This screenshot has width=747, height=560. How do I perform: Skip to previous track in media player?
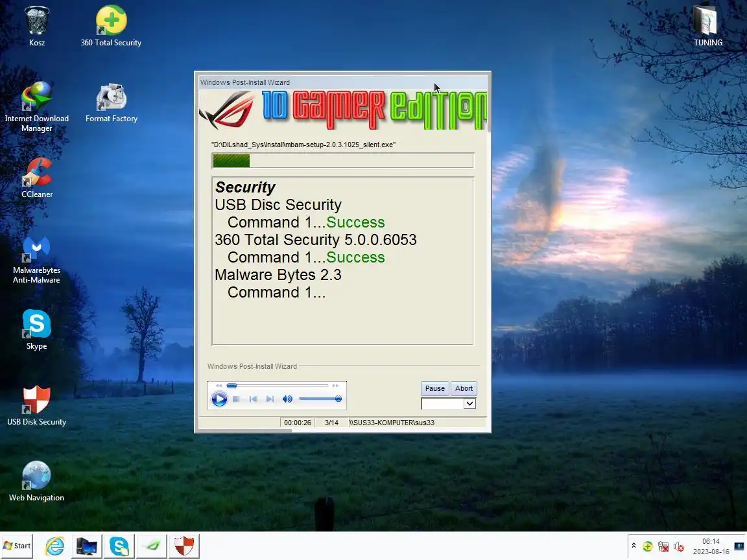click(x=254, y=399)
